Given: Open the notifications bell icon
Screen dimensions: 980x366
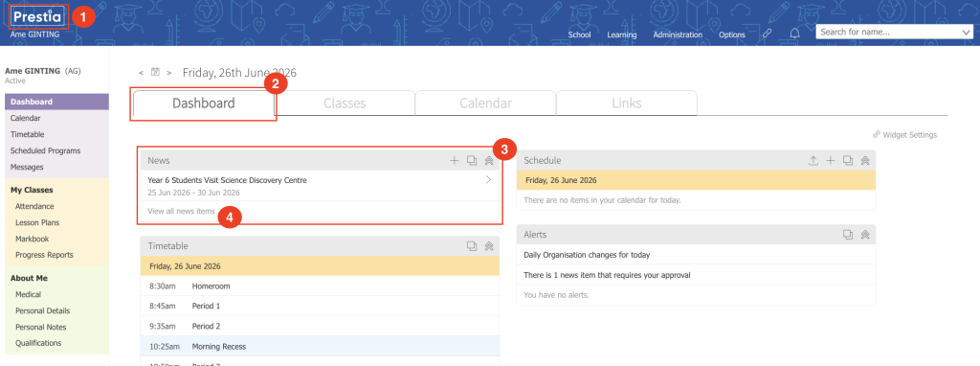Looking at the screenshot, I should tap(794, 34).
